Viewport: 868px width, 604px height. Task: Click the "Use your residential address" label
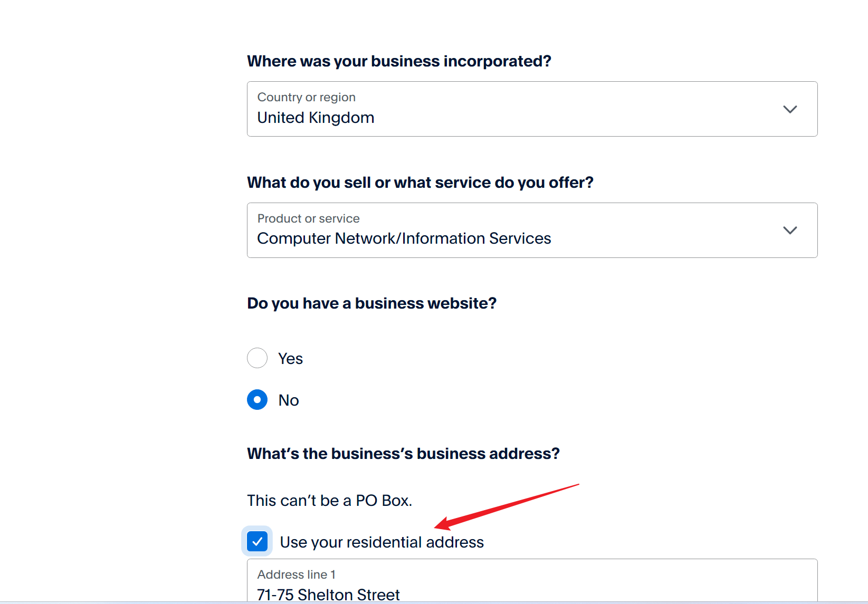coord(381,542)
